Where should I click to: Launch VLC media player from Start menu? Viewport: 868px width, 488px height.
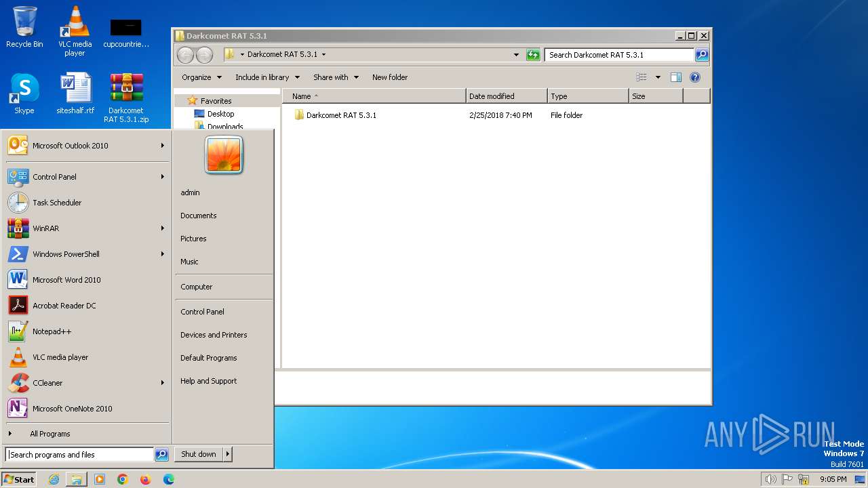point(87,357)
